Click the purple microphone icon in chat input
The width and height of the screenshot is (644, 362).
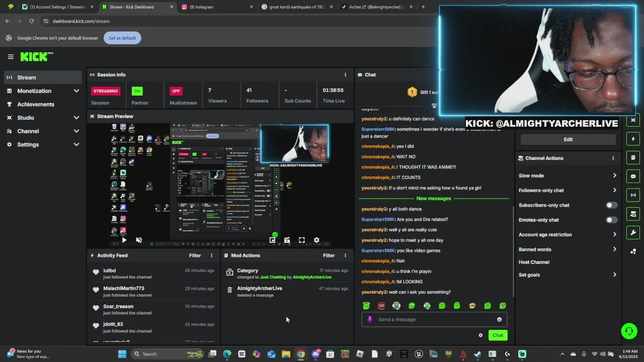[x=370, y=319]
